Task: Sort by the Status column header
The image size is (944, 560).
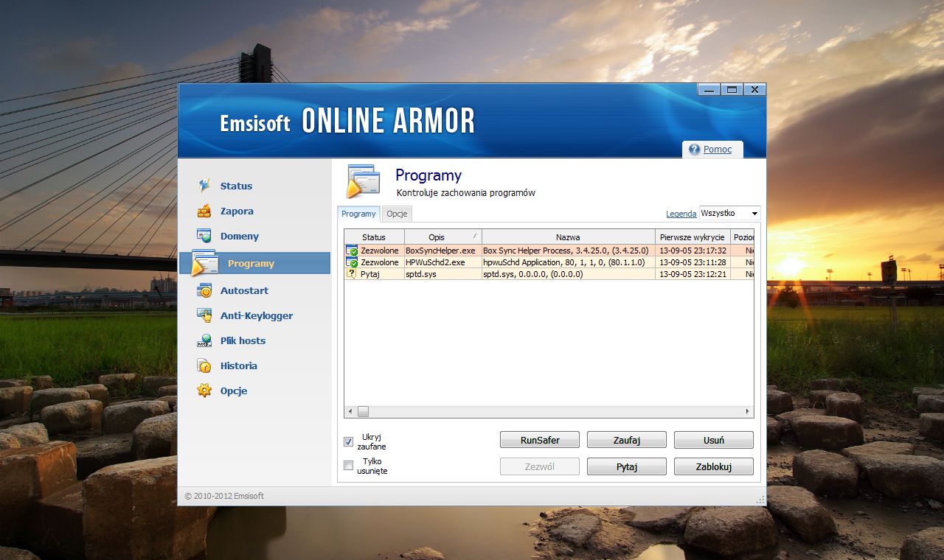Action: pos(374,237)
